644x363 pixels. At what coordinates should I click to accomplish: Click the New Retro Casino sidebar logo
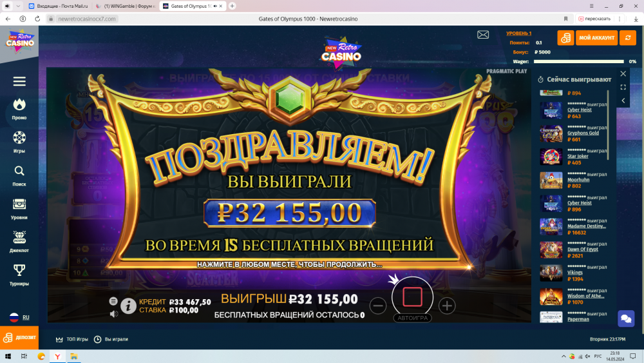(x=19, y=41)
